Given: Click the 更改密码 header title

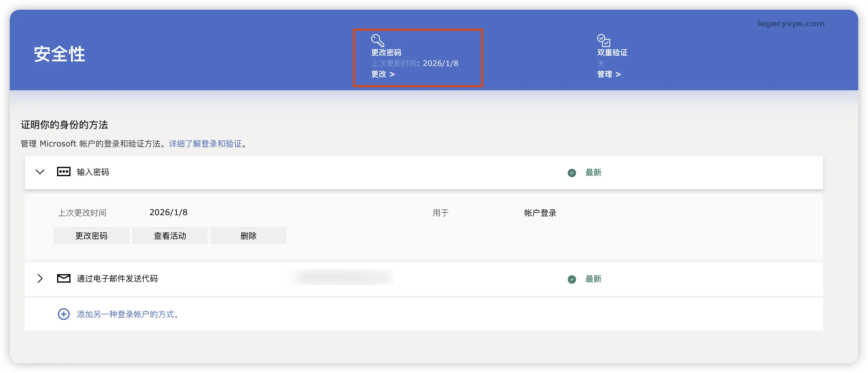Looking at the screenshot, I should [x=386, y=52].
